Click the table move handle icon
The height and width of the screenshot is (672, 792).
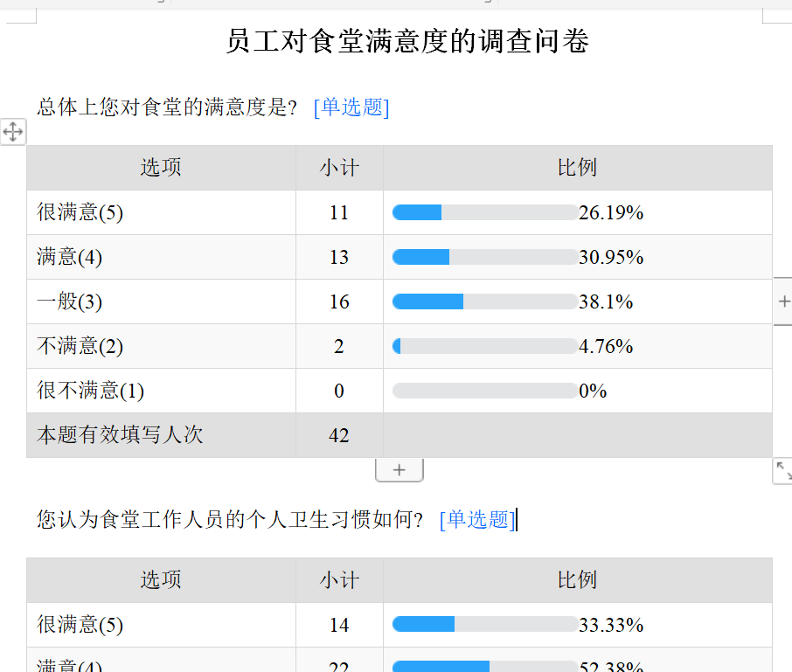[12, 132]
